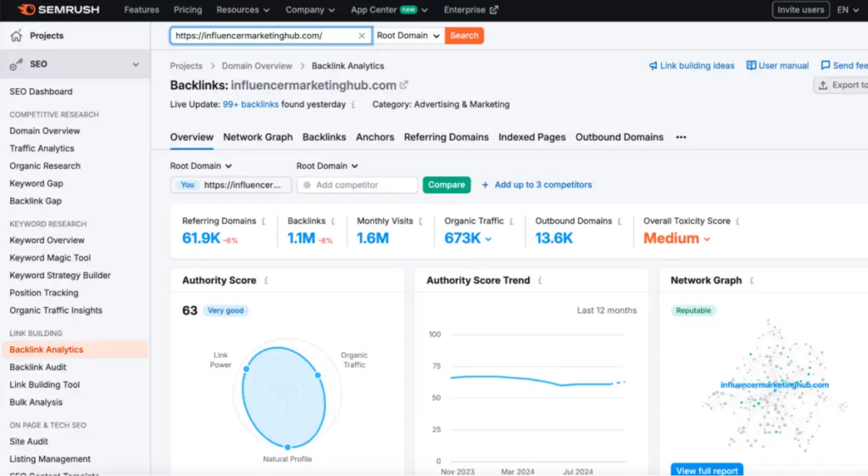Collapse the SEO section in sidebar

tap(136, 64)
